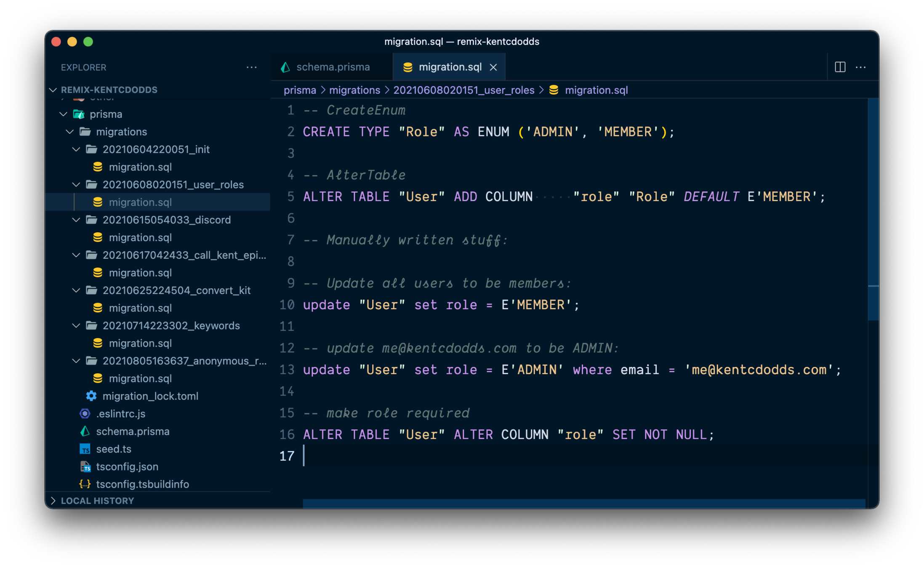This screenshot has width=924, height=568.
Task: Select the migration.sql editor tab
Action: click(450, 67)
